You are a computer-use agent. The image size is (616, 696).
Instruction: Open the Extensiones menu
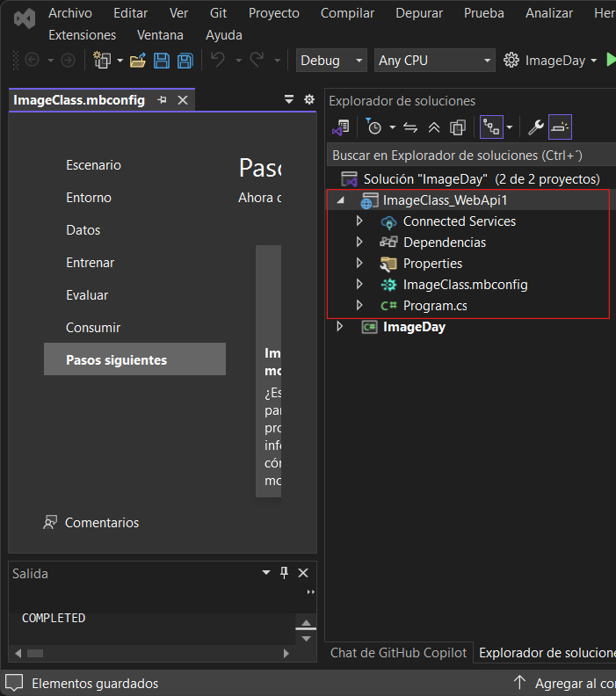(x=82, y=35)
